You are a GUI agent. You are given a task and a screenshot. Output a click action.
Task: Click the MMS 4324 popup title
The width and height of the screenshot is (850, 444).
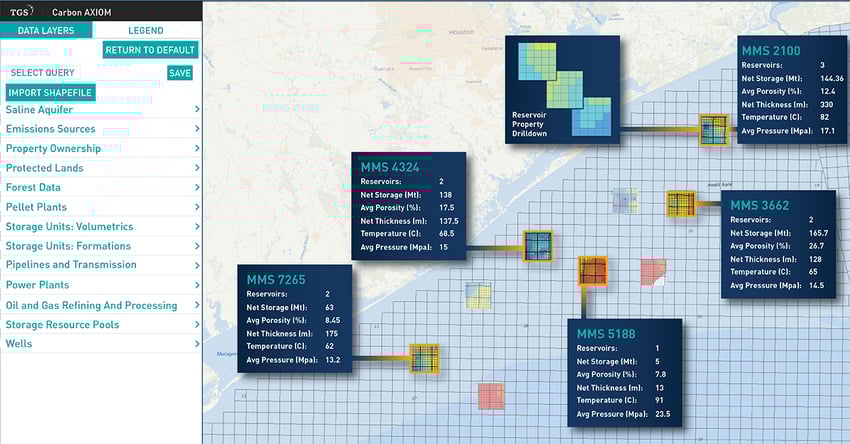coord(390,168)
